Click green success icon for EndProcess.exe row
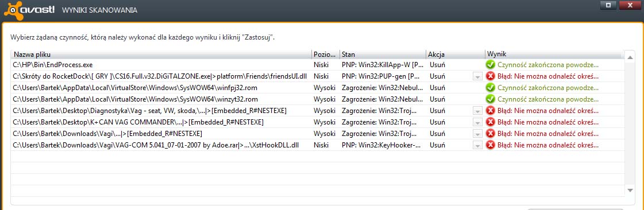The height and width of the screenshot is (210, 644). [490, 64]
